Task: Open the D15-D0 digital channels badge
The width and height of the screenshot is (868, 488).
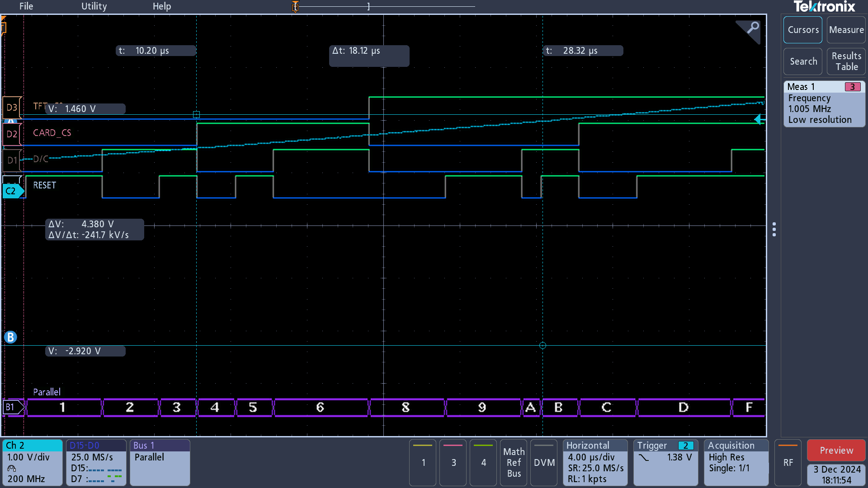Action: (96, 463)
